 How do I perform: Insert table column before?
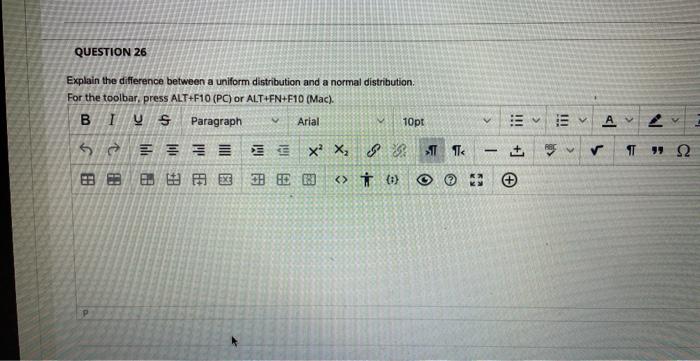pyautogui.click(x=258, y=180)
